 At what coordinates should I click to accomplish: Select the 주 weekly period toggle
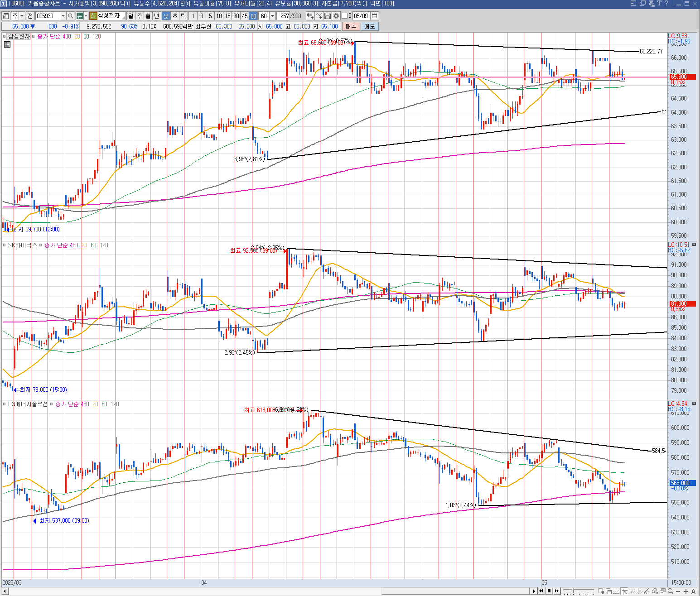click(140, 16)
